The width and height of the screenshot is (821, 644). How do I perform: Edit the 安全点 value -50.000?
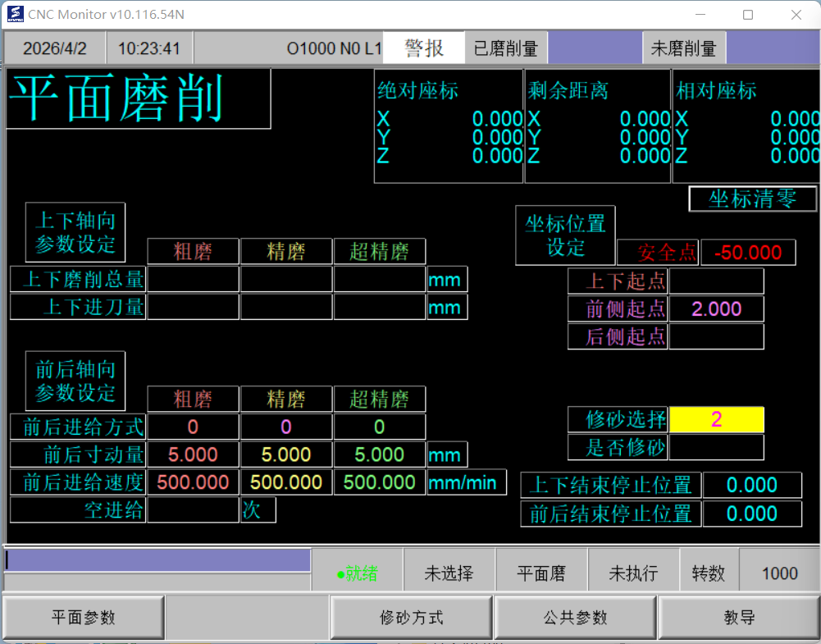[x=747, y=253]
